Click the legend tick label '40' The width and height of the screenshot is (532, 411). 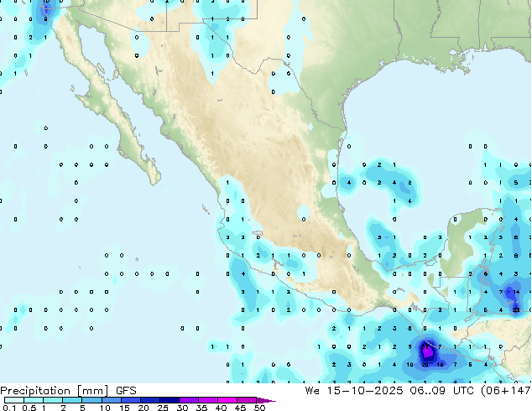[222, 408]
